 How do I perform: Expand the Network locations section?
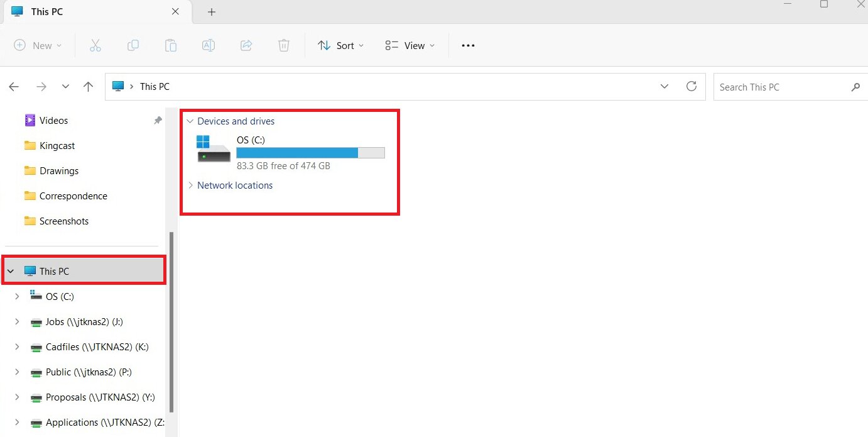191,185
